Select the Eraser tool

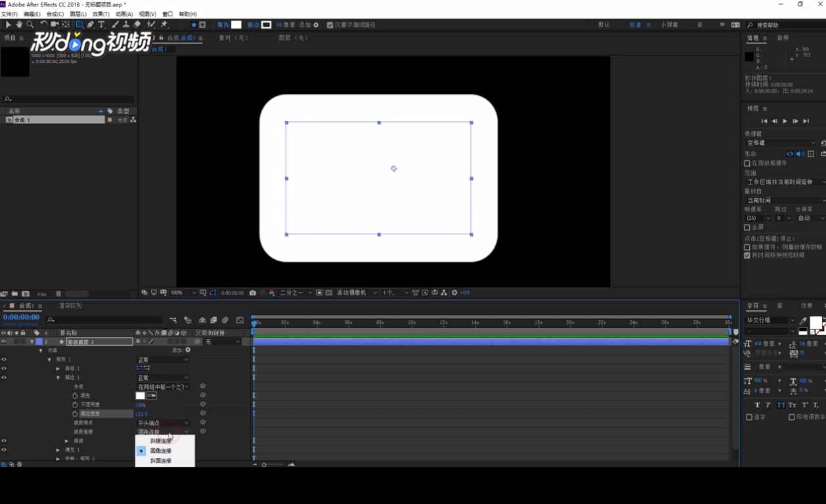tap(137, 25)
